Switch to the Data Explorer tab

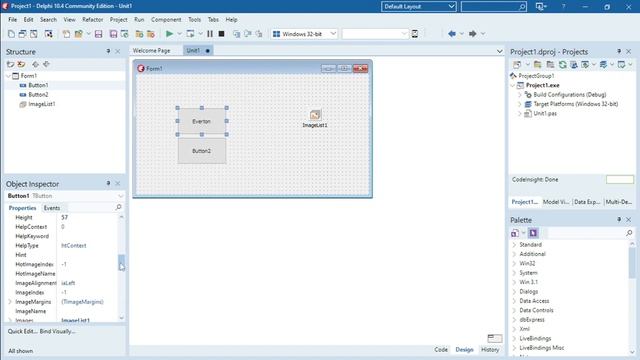pos(587,202)
